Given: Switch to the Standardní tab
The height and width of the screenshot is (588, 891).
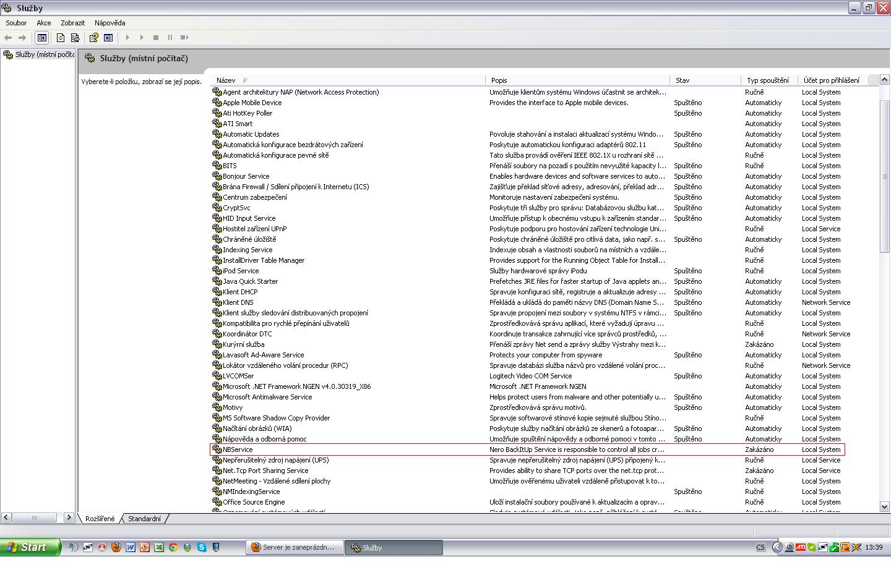Looking at the screenshot, I should click(x=144, y=519).
